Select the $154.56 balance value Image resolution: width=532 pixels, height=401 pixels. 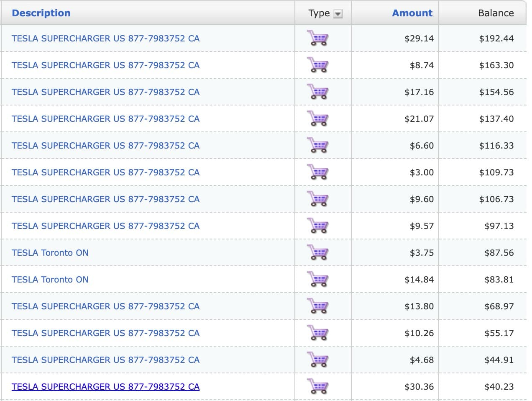(x=496, y=92)
